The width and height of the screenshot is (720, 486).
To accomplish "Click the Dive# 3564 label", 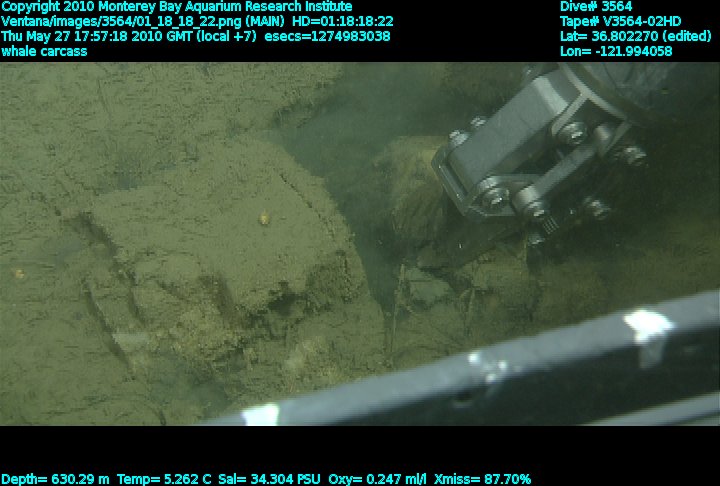I will click(x=596, y=6).
